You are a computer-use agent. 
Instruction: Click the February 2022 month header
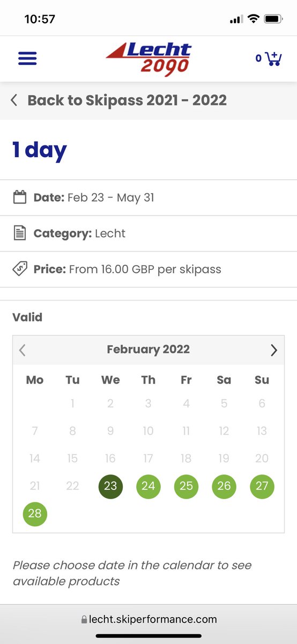pos(148,349)
